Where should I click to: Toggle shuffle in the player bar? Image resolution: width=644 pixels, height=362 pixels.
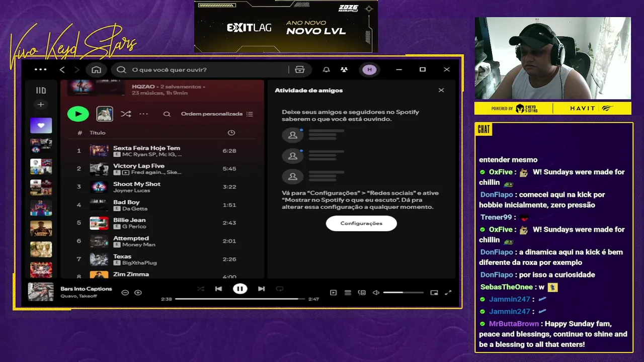200,289
